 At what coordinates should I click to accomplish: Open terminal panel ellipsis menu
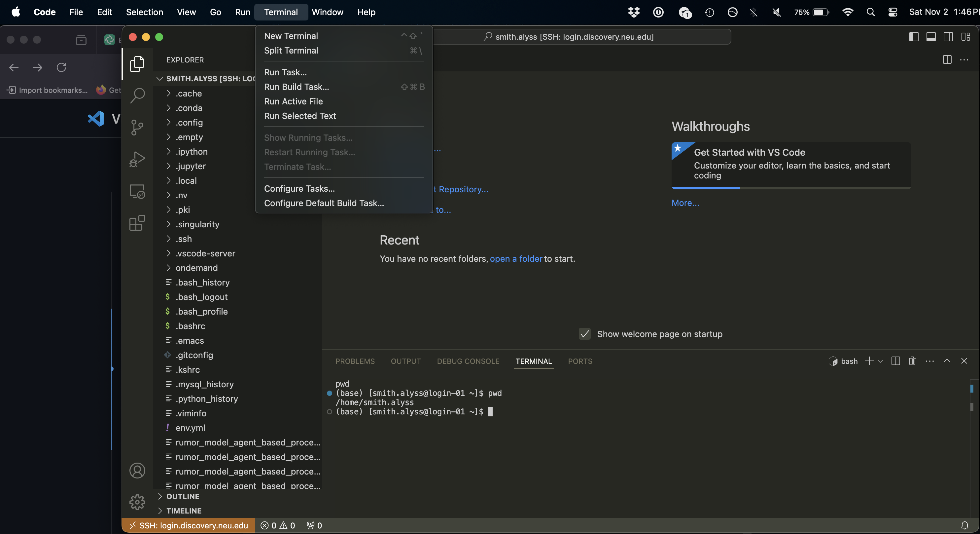pyautogui.click(x=929, y=361)
